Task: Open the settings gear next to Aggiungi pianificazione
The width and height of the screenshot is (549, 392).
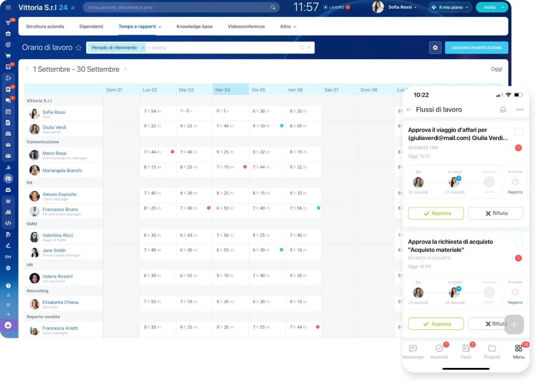Action: [x=435, y=48]
